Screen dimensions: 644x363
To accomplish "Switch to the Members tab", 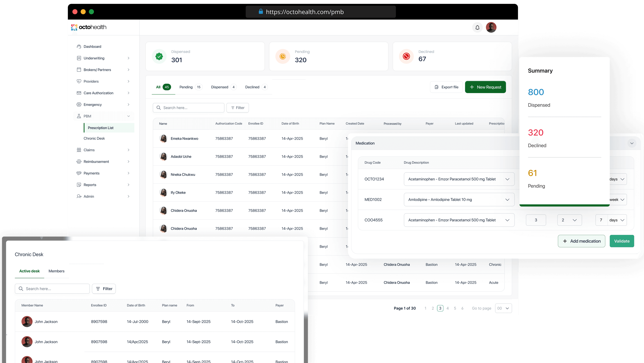I will [56, 271].
